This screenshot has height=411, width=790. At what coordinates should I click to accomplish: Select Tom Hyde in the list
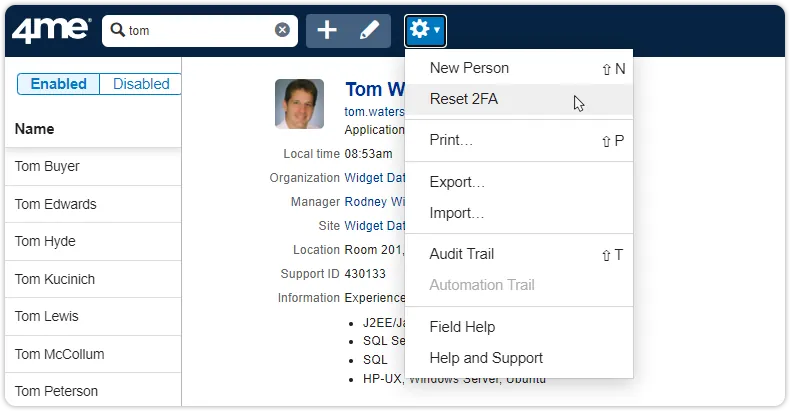93,241
